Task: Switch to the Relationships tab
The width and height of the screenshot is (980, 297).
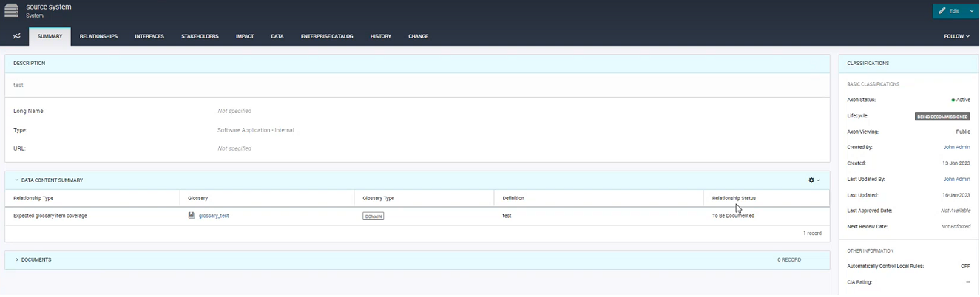Action: [98, 36]
